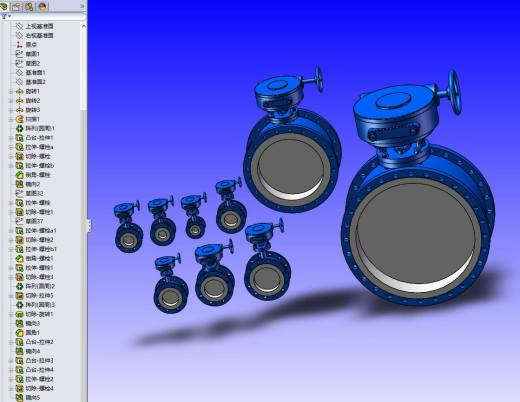
Task: Select the 扫描1 sweep feature icon
Action: 19,119
